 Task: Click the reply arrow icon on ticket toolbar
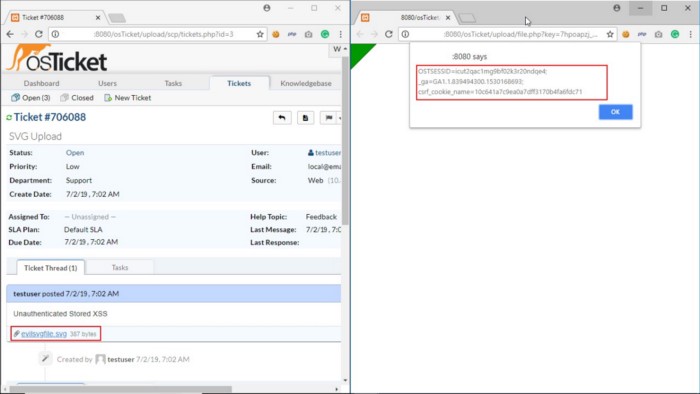coord(282,118)
